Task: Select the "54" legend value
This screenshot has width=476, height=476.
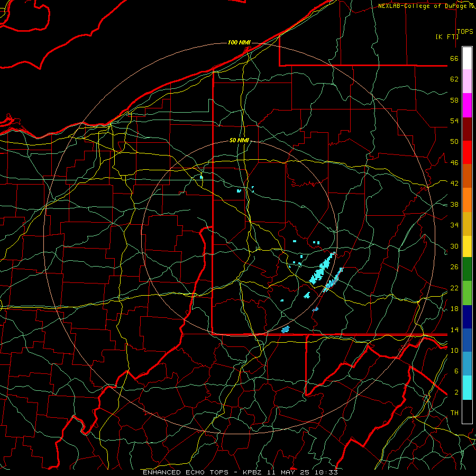Action: pos(454,121)
